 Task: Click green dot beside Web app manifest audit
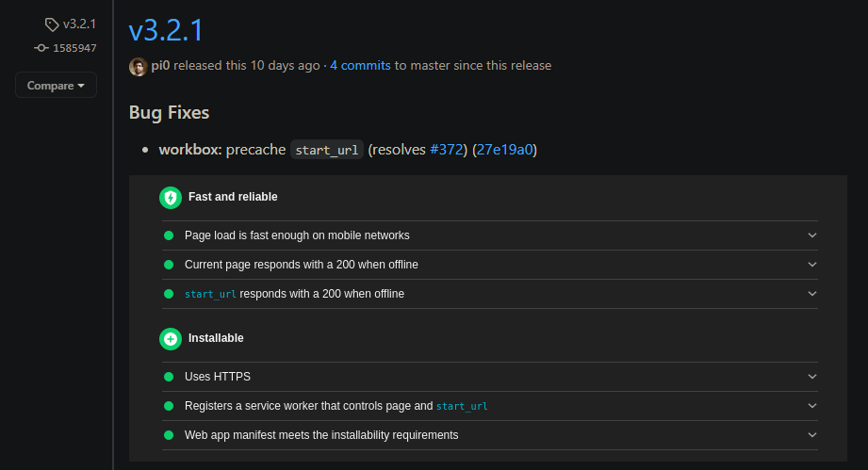[x=169, y=435]
